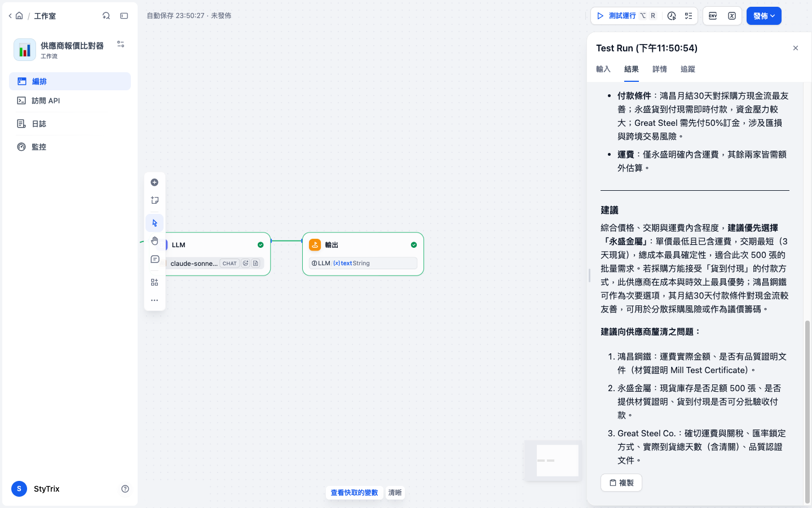
Task: Open the global variables x icon
Action: [x=732, y=16]
